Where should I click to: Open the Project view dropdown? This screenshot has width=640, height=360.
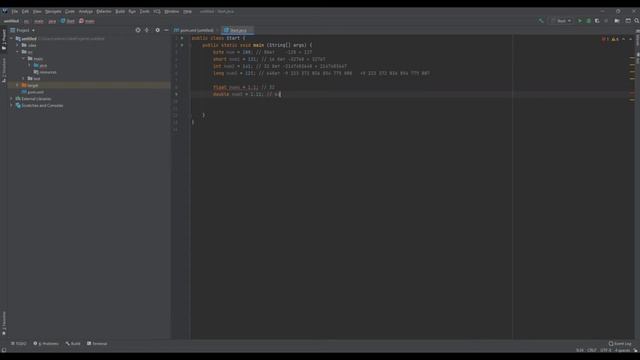click(23, 30)
